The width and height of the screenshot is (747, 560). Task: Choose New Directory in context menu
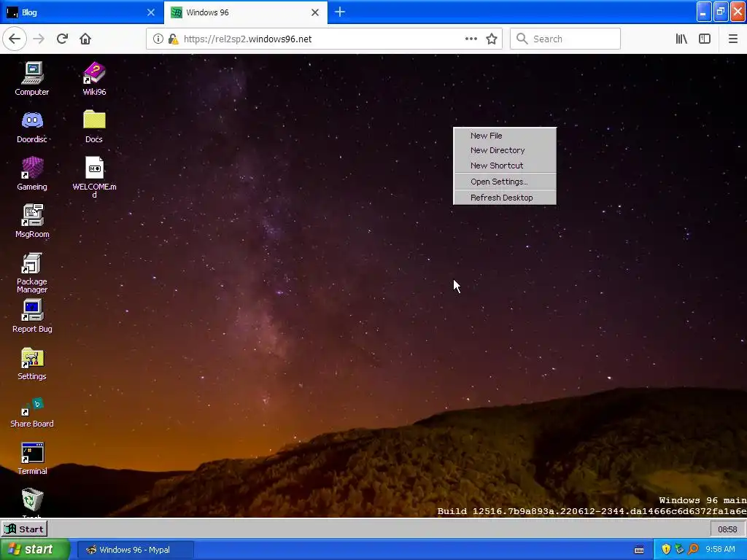[x=505, y=150]
